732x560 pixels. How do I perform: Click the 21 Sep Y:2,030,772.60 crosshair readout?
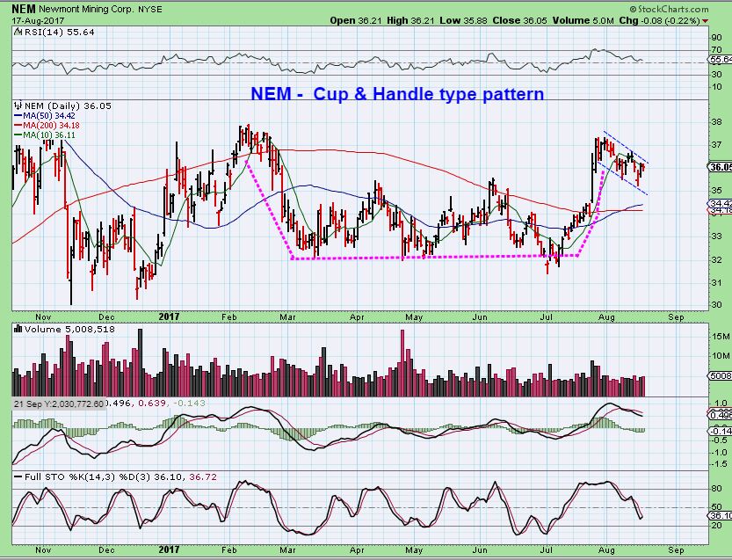click(58, 404)
